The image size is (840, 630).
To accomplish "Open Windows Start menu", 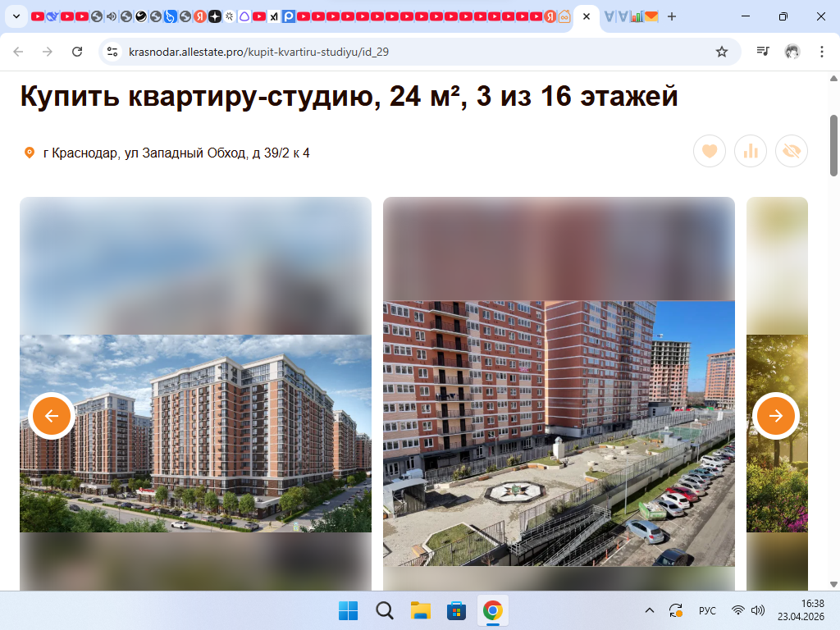I will [348, 610].
